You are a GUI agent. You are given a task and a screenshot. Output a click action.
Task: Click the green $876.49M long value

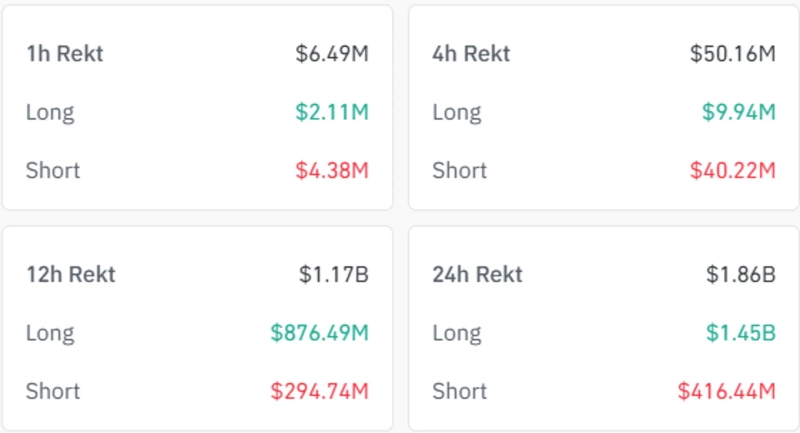(319, 331)
